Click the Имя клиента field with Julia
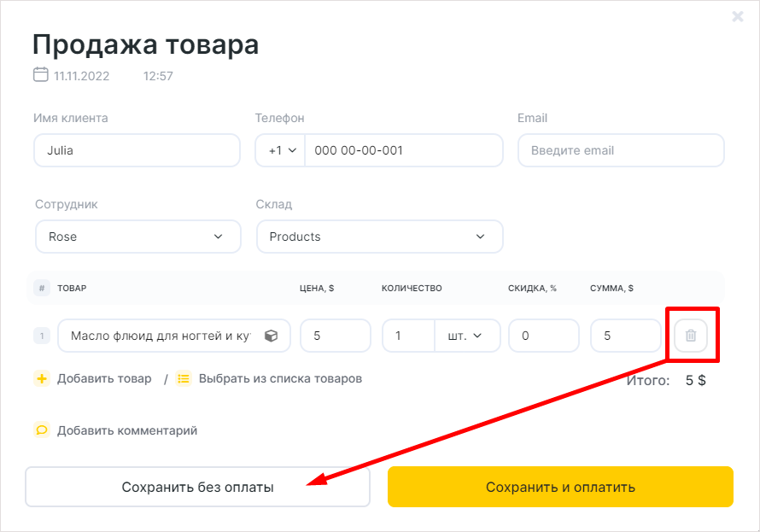Viewport: 760px width, 532px height. click(137, 150)
